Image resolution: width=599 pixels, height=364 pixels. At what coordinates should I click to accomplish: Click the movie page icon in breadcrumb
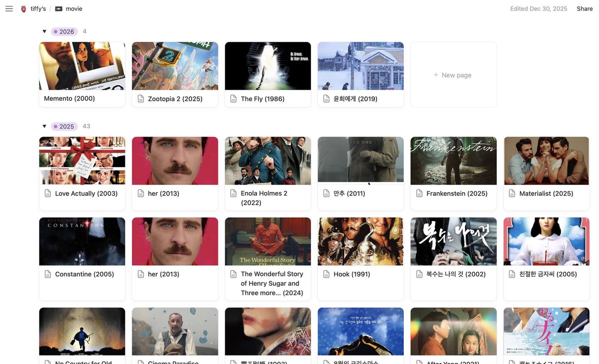coord(59,8)
